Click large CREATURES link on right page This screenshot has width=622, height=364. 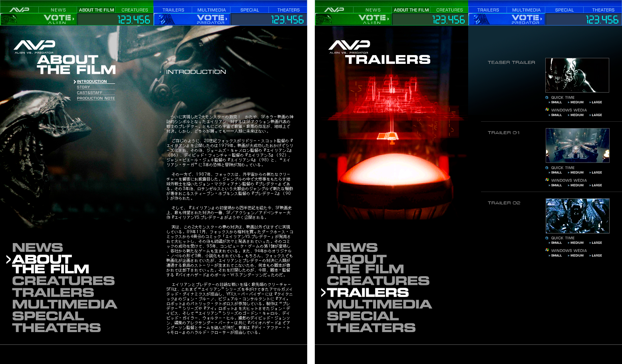pos(378,281)
